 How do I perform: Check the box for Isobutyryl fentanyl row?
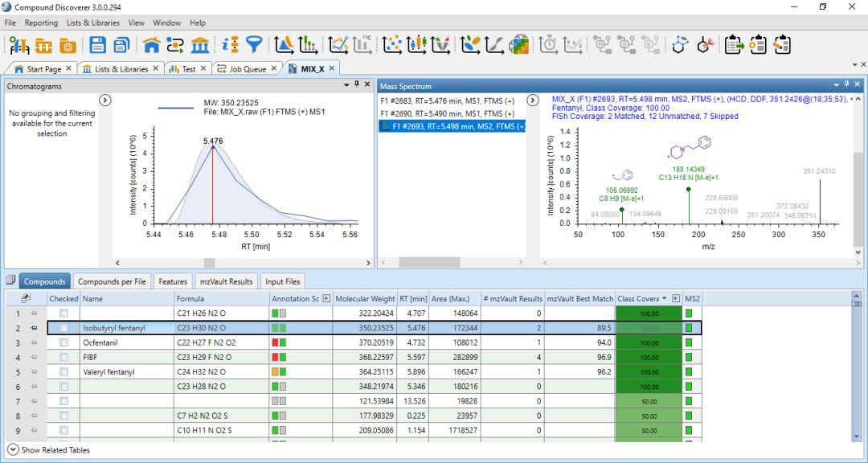click(64, 328)
